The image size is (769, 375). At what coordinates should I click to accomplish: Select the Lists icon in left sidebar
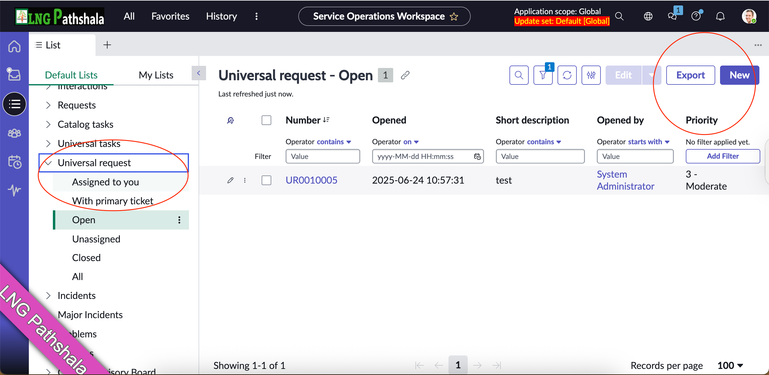[x=14, y=104]
